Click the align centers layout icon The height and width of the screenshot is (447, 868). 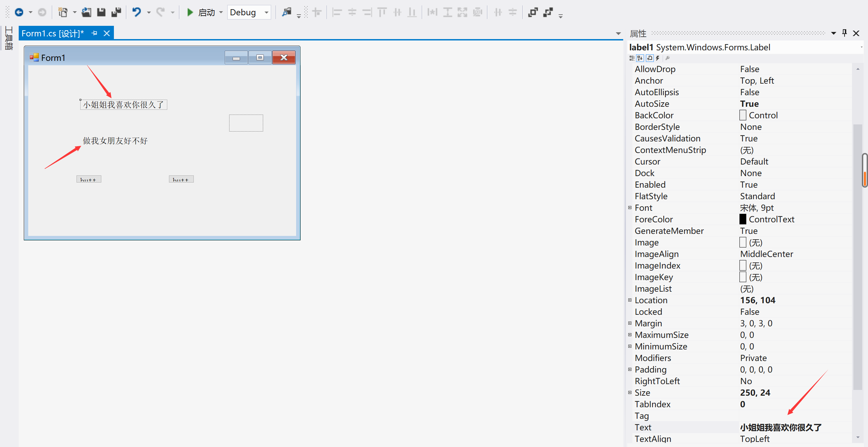pyautogui.click(x=352, y=13)
